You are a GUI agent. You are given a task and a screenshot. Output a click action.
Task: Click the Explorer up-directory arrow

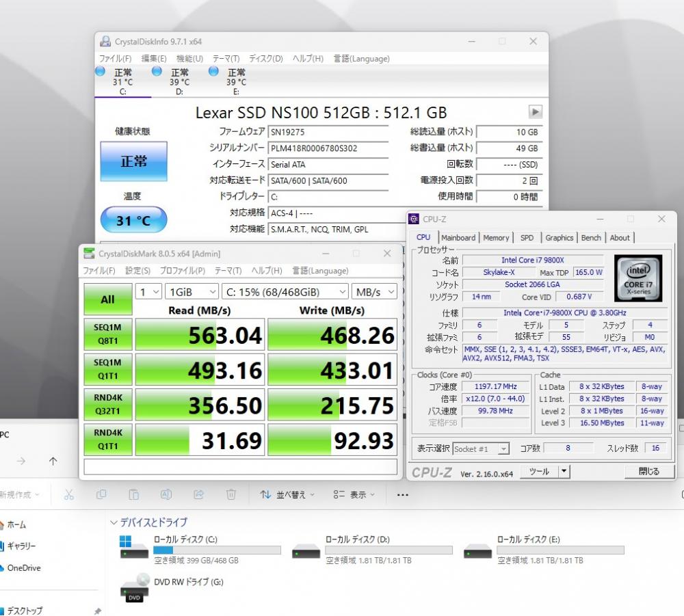coord(53,461)
